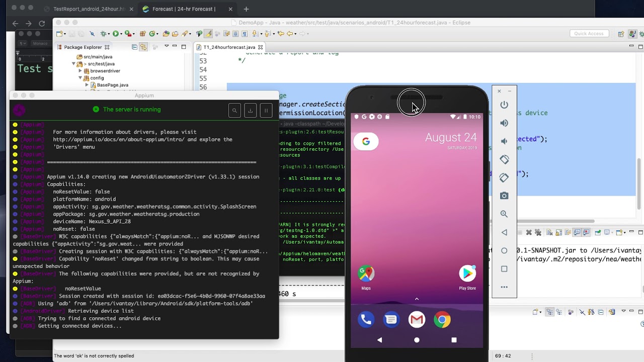Rotate emulator right
644x362 pixels.
pos(504,177)
